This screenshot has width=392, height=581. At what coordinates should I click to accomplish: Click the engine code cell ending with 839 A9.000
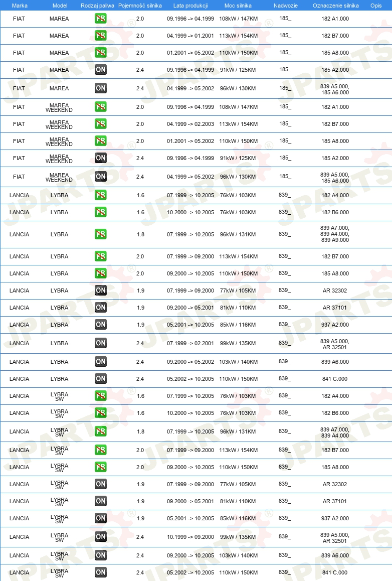(335, 234)
